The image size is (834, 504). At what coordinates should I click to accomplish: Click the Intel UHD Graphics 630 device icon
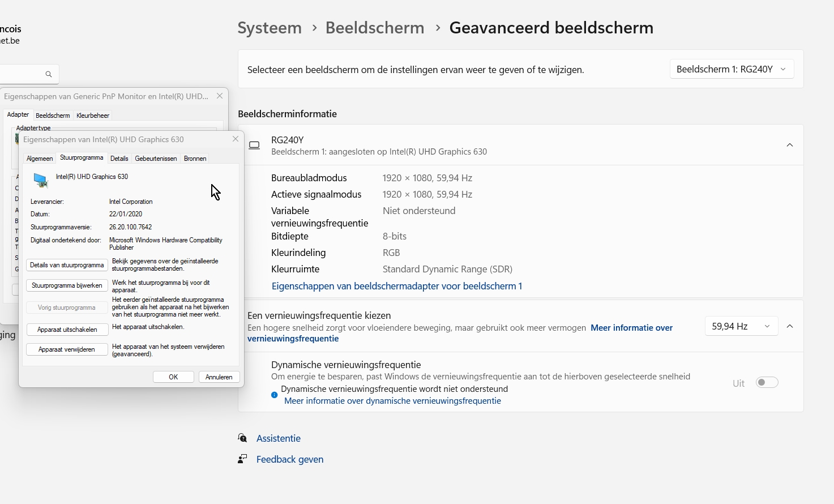40,180
